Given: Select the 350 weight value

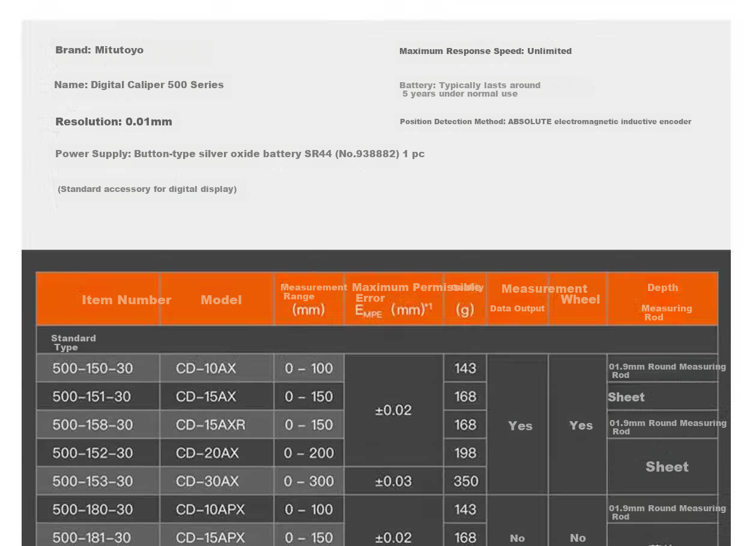Looking at the screenshot, I should click(465, 481).
